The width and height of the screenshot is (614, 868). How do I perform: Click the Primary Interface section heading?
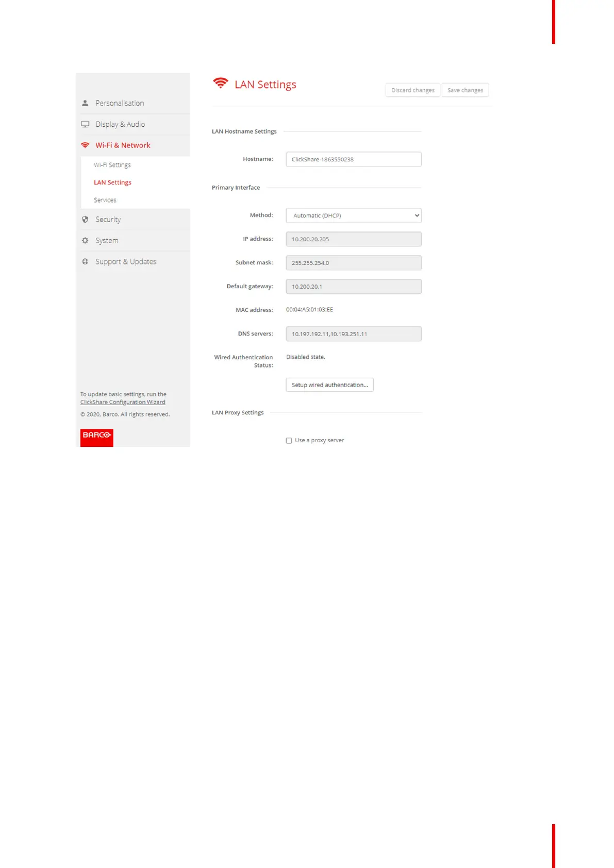pyautogui.click(x=236, y=188)
